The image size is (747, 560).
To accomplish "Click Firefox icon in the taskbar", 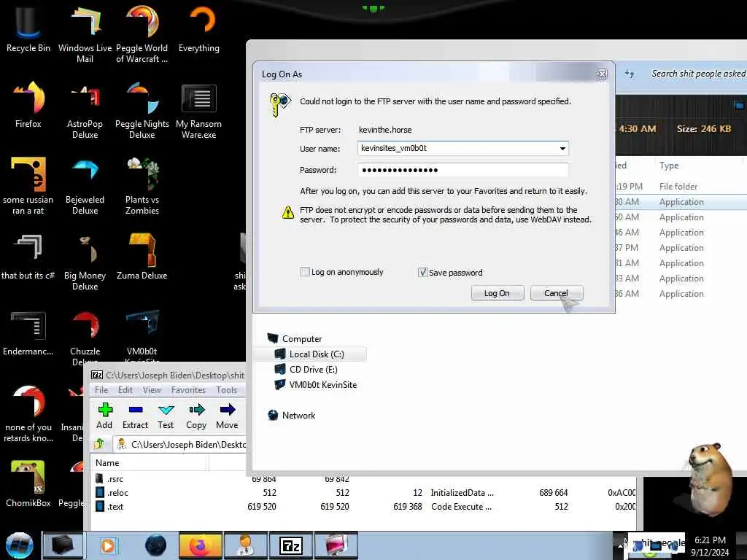I will click(201, 545).
